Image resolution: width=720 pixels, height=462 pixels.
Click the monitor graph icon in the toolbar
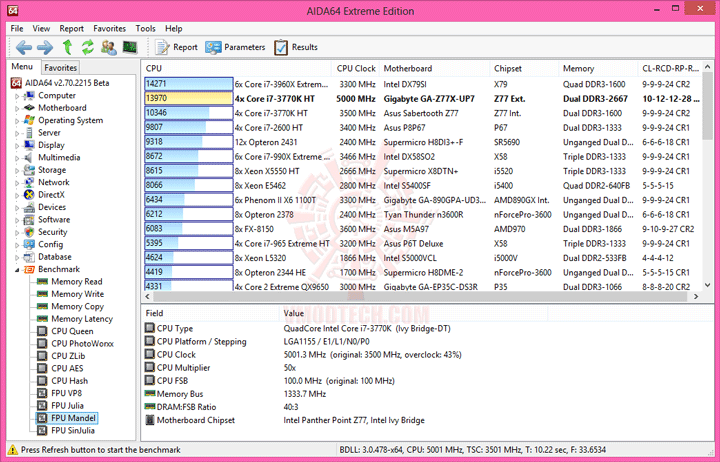tap(130, 47)
